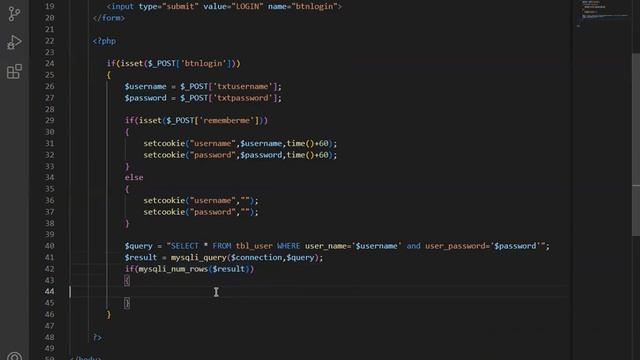The height and width of the screenshot is (360, 640).
Task: Click setcookie "password" call on line 32
Action: [240, 155]
